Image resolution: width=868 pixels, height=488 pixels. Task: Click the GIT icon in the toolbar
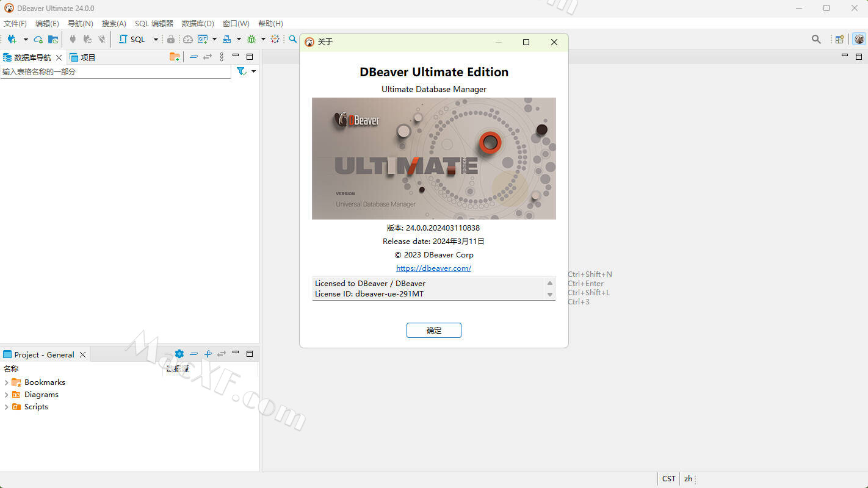pos(203,39)
